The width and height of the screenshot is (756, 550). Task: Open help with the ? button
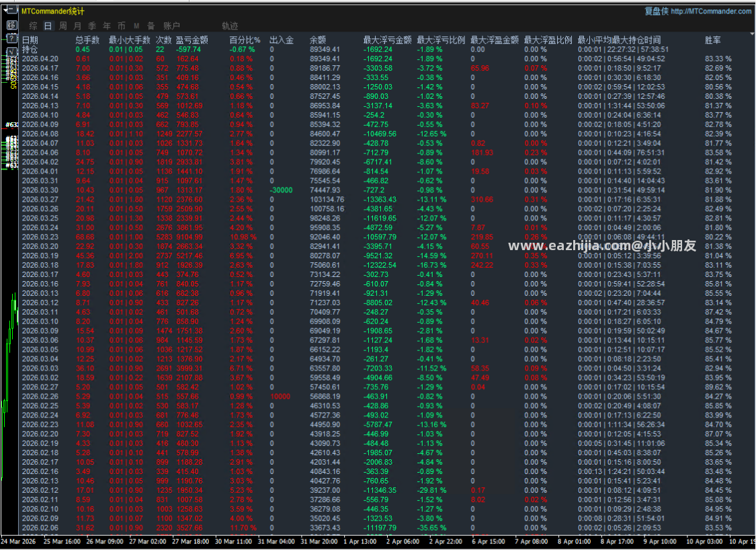pos(12,38)
